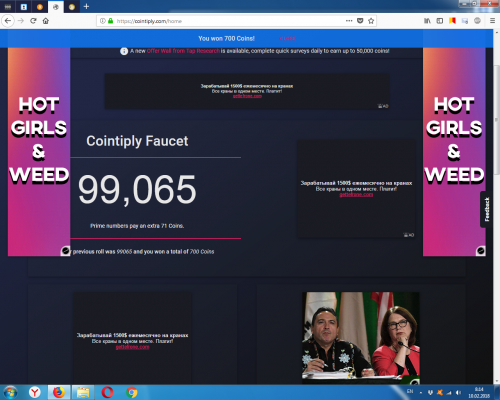Viewport: 500px width, 400px height.
Task: Click the EN language indicator in the tray
Action: 410,391
